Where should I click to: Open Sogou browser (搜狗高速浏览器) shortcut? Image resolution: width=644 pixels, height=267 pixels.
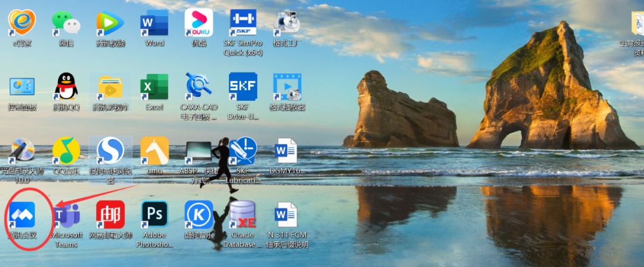click(x=110, y=151)
